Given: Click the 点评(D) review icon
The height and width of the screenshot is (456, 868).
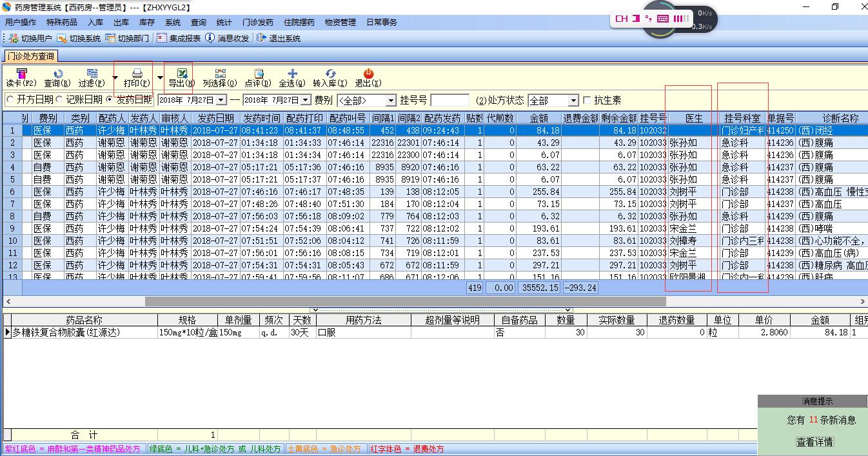Looking at the screenshot, I should (258, 78).
